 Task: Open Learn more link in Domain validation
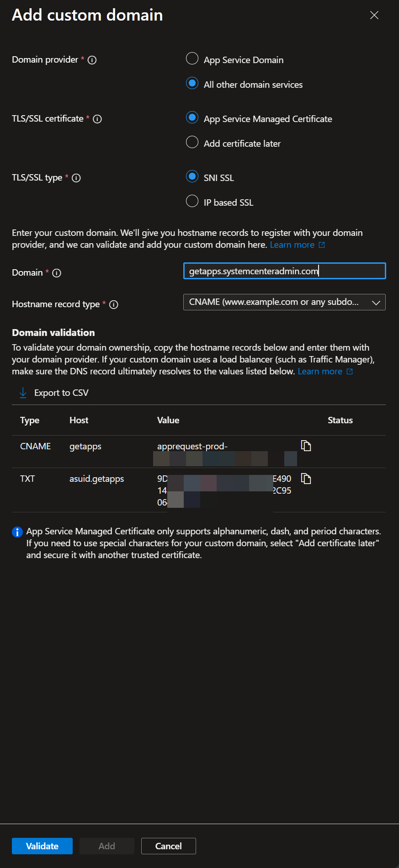(325, 372)
